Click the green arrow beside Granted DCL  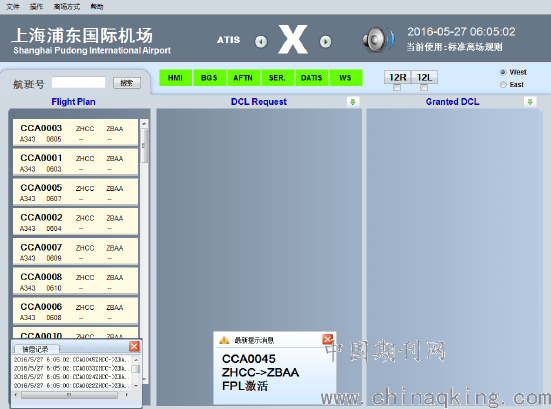530,102
